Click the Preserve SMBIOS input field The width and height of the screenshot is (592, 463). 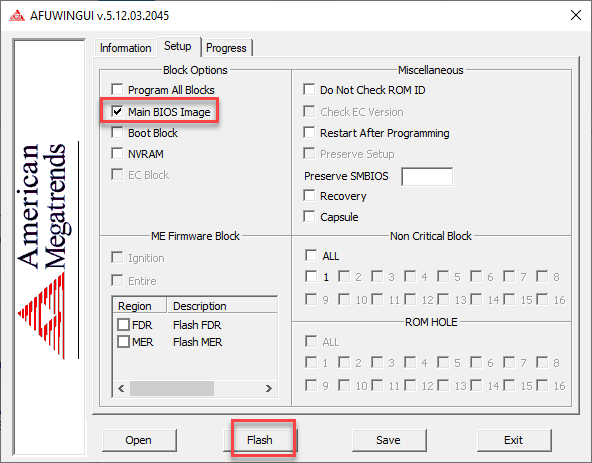(427, 176)
